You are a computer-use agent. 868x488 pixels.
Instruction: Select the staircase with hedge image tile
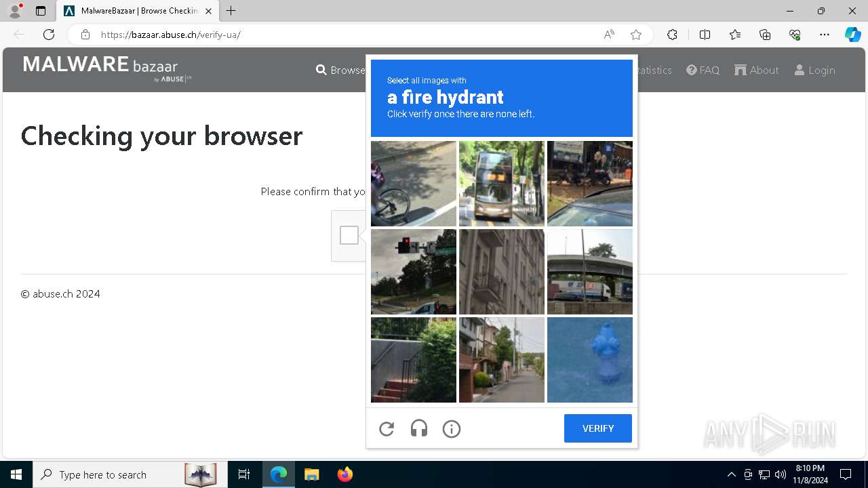pos(414,360)
